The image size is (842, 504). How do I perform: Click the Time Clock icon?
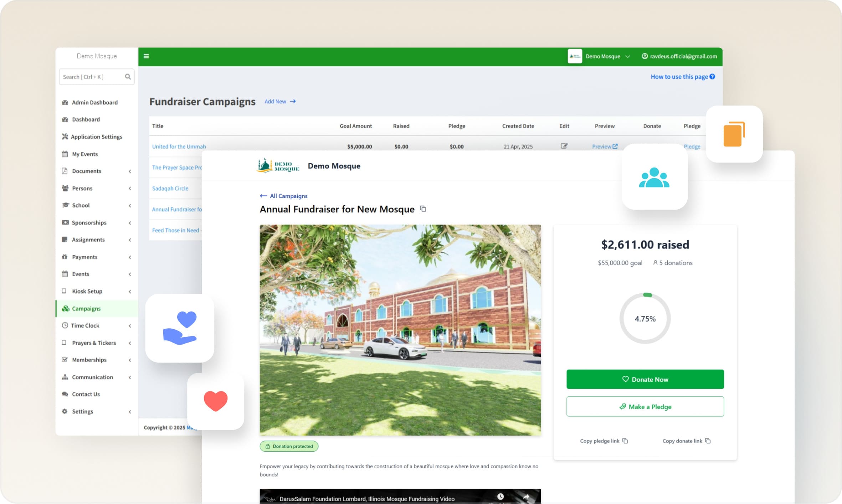tap(65, 325)
